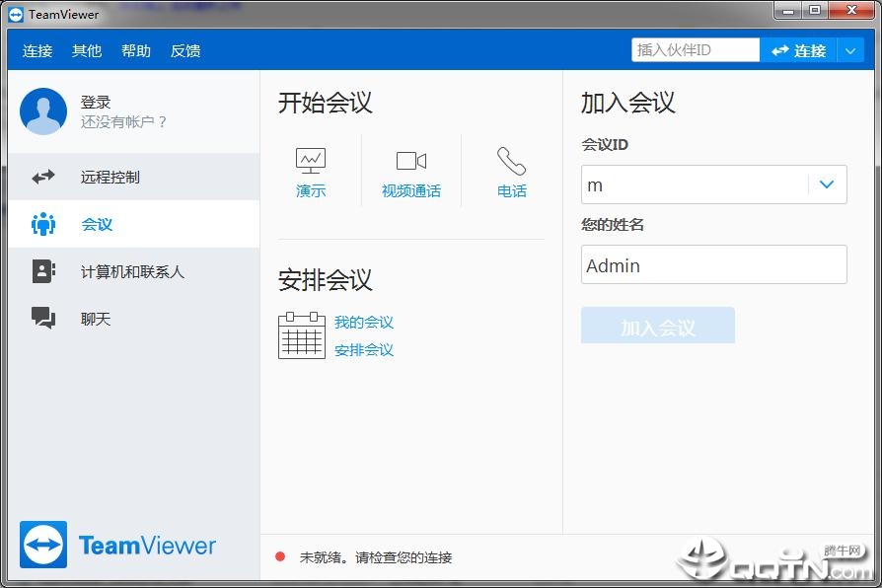
Task: Click the 插入伙伴ID input field
Action: 696,50
